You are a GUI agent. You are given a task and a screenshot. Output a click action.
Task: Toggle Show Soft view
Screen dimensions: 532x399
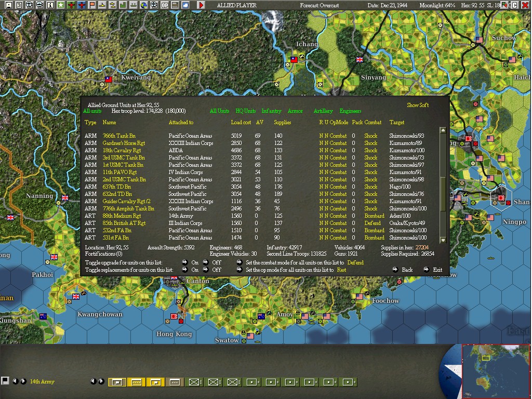click(x=418, y=105)
